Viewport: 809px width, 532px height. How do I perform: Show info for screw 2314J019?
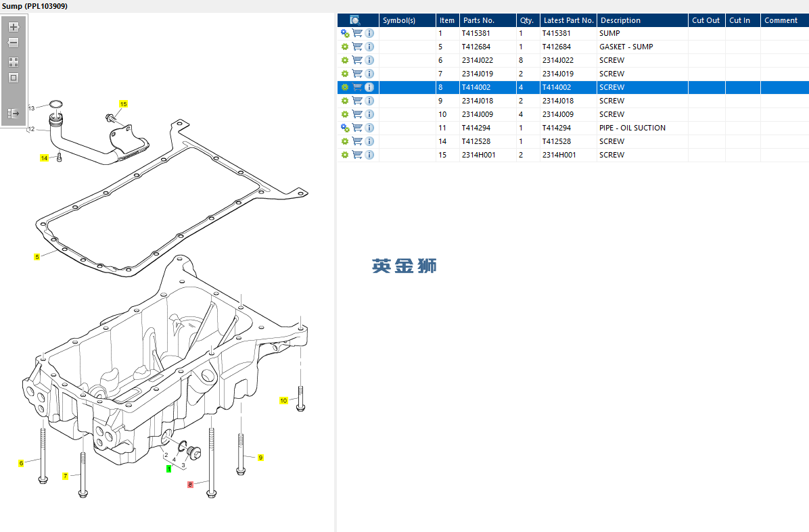pyautogui.click(x=369, y=74)
